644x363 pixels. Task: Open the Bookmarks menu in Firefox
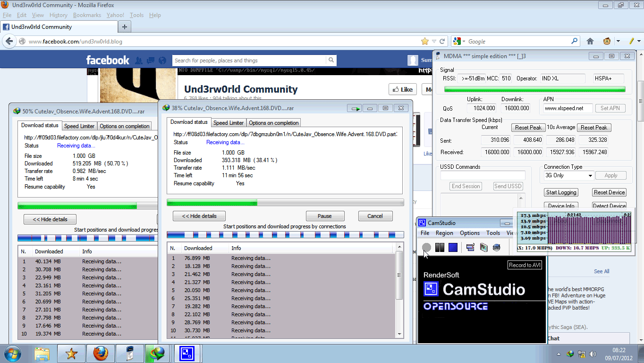(x=87, y=15)
